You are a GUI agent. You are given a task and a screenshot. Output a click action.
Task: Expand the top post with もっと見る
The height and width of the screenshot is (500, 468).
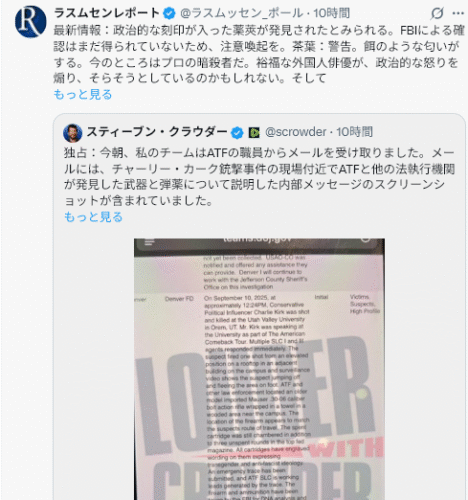[x=83, y=94]
